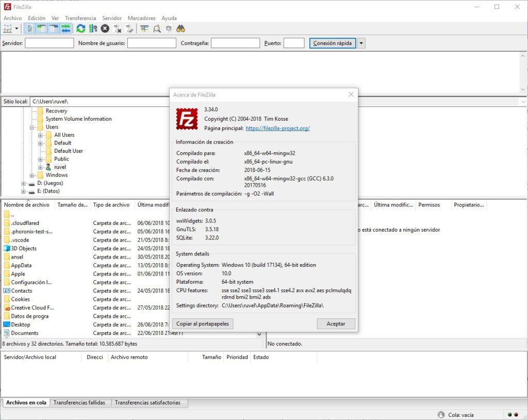Open the Marcadores menu
Image resolution: width=528 pixels, height=420 pixels.
click(141, 18)
